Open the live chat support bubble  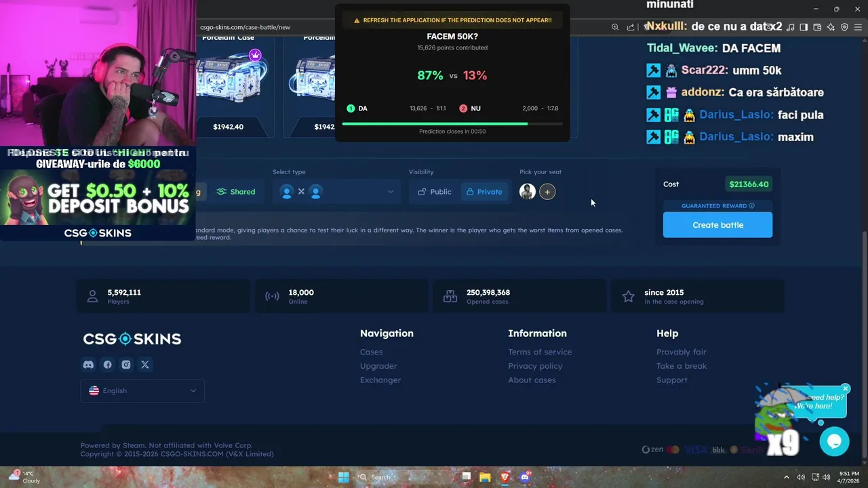point(834,442)
